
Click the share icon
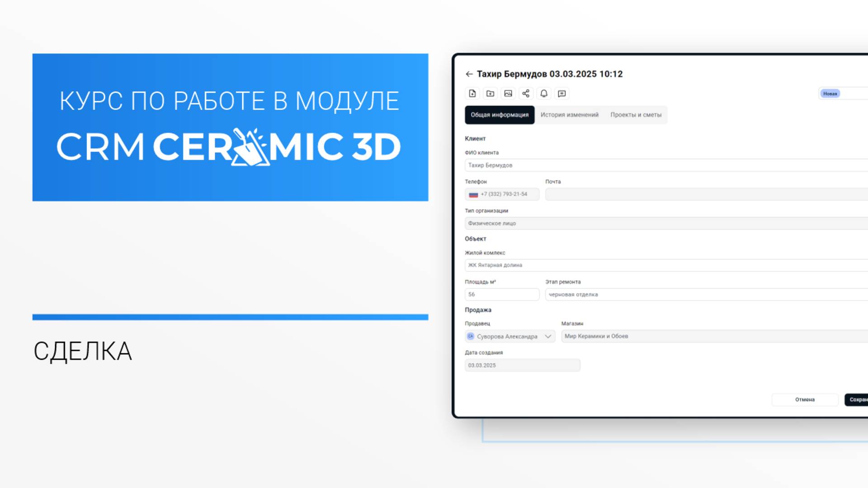526,94
